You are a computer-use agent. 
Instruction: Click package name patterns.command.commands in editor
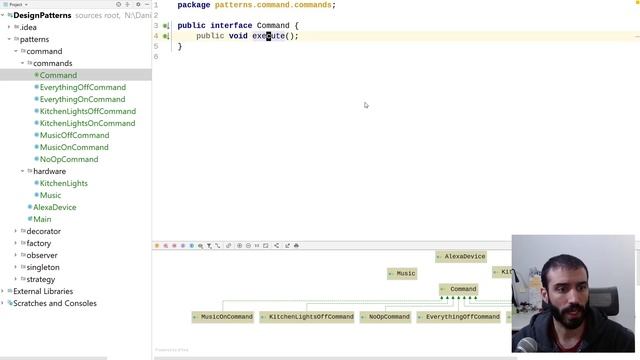[273, 5]
